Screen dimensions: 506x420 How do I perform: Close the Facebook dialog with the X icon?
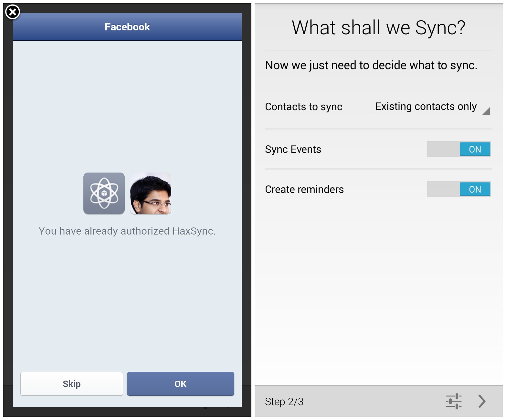[x=13, y=12]
